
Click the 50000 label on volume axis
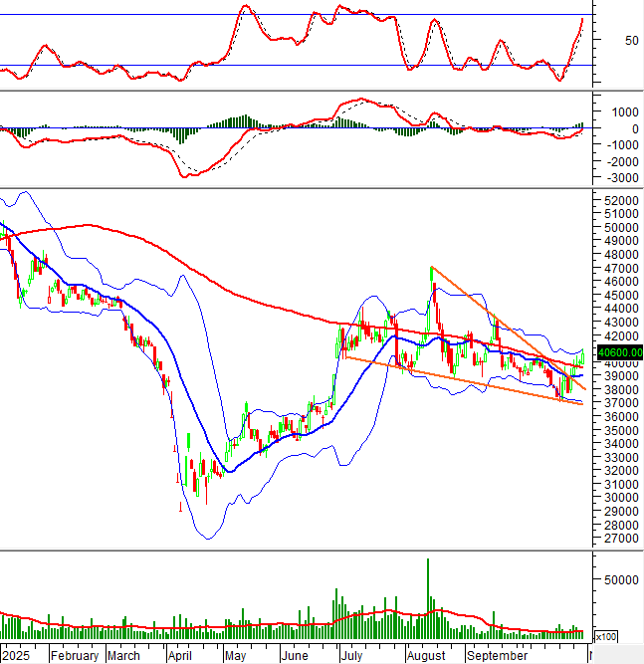point(618,579)
